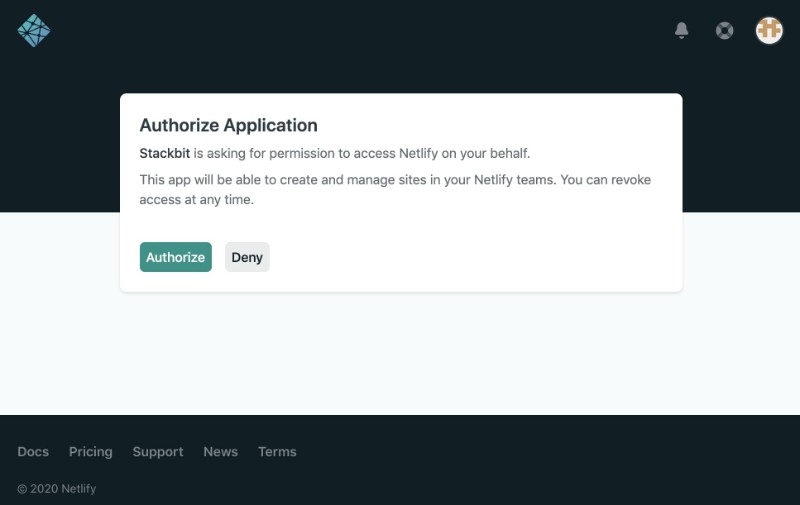Click the 'This app will be able' paragraph
The width and height of the screenshot is (800, 505).
395,189
